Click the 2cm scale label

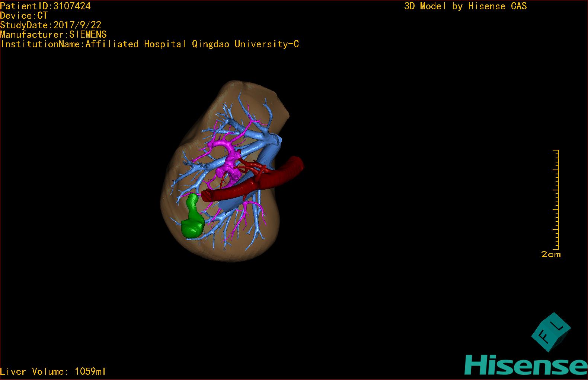click(551, 254)
